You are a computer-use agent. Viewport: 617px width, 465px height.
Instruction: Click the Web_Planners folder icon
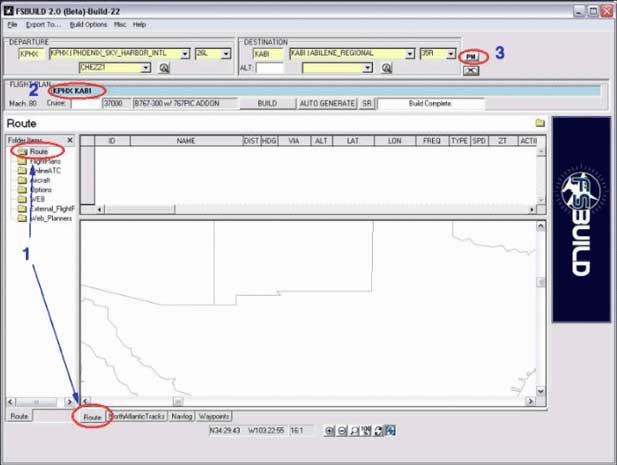tap(22, 218)
